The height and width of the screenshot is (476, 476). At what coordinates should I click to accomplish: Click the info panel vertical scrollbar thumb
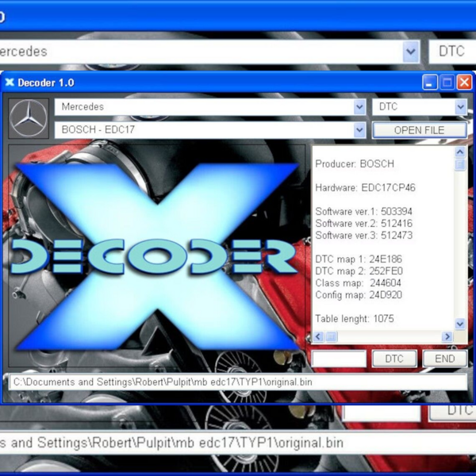pyautogui.click(x=460, y=164)
